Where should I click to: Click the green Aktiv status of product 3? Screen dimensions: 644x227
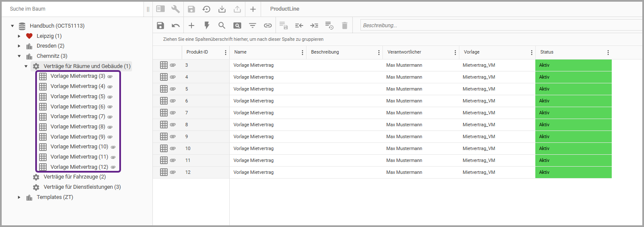click(573, 65)
